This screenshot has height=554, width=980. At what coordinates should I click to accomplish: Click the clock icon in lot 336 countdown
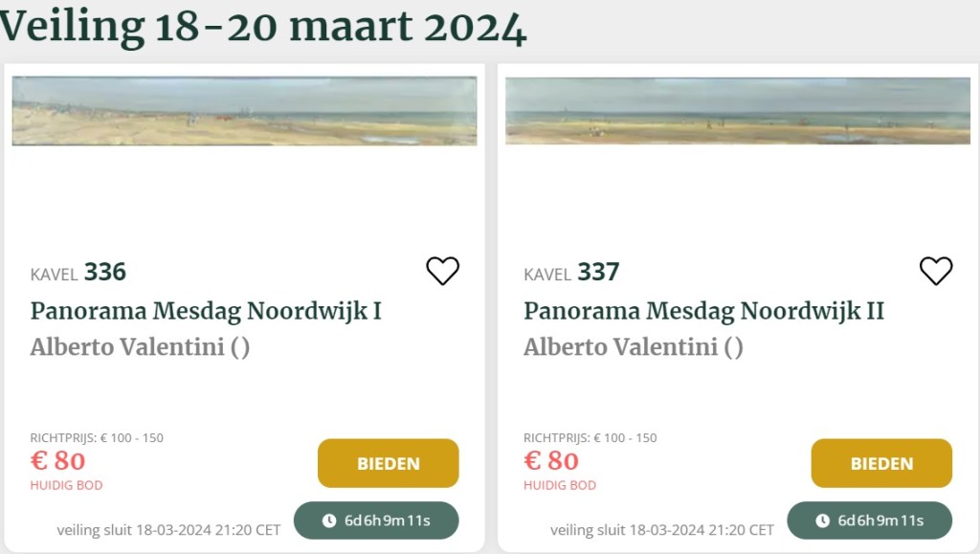pyautogui.click(x=329, y=521)
